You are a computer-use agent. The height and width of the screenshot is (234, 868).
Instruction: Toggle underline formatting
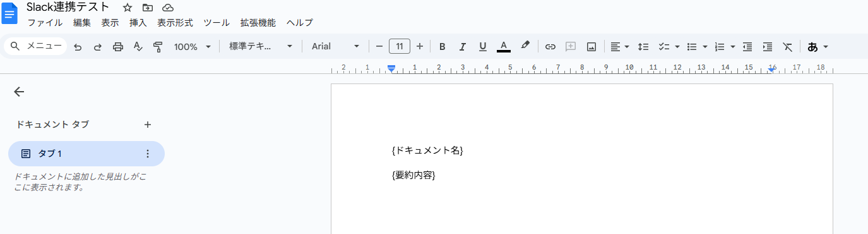click(x=483, y=46)
